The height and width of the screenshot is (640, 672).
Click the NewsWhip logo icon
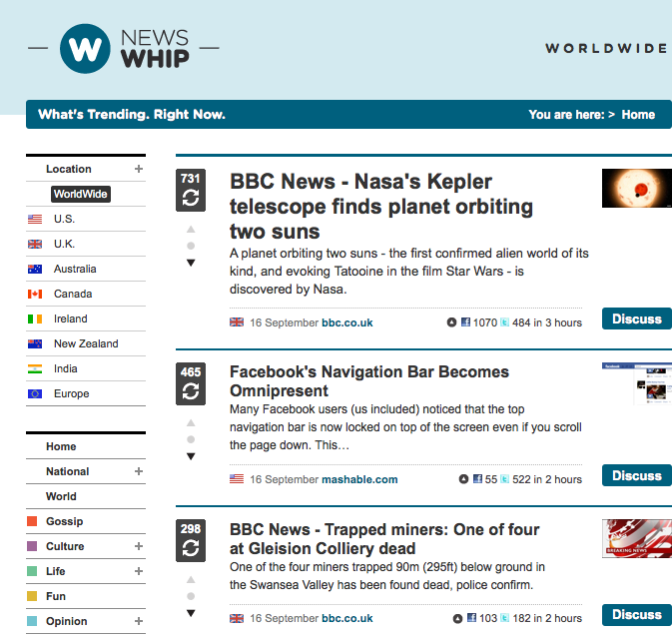[88, 47]
